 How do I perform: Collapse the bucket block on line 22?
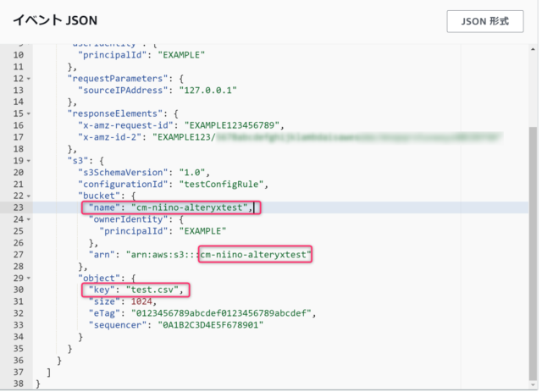click(29, 196)
